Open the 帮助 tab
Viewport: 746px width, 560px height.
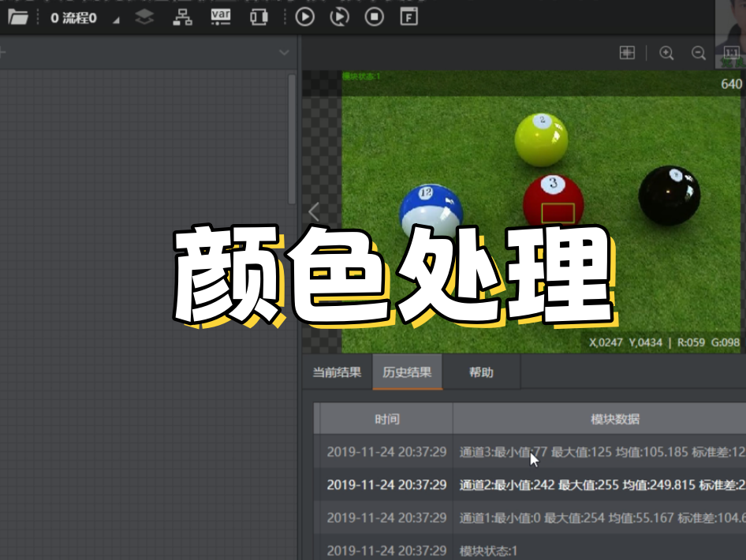481,372
